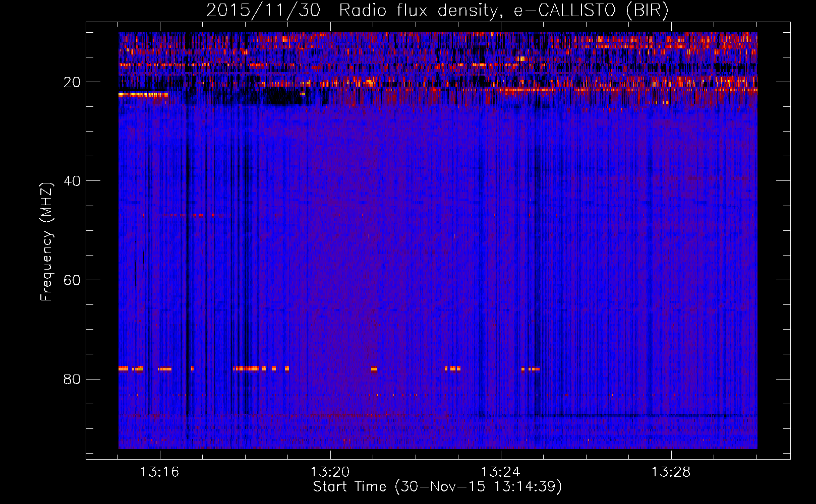Screen dimensions: 816x504
Task: Click the 20 MHz frequency tick label
Action: pos(72,82)
